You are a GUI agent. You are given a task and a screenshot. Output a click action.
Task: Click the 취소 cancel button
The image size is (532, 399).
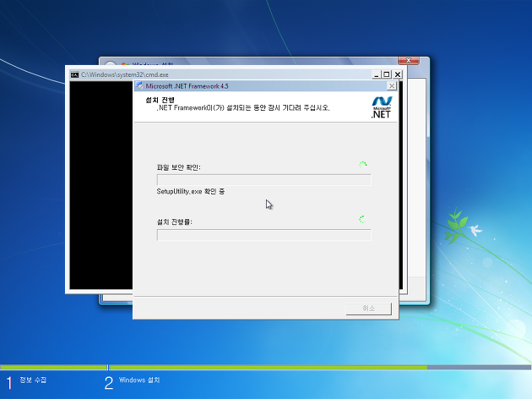point(368,309)
